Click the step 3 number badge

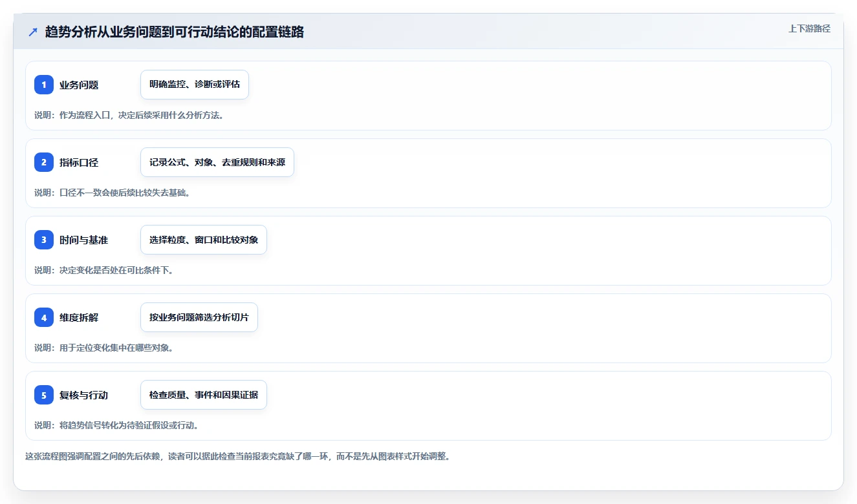[x=44, y=240]
